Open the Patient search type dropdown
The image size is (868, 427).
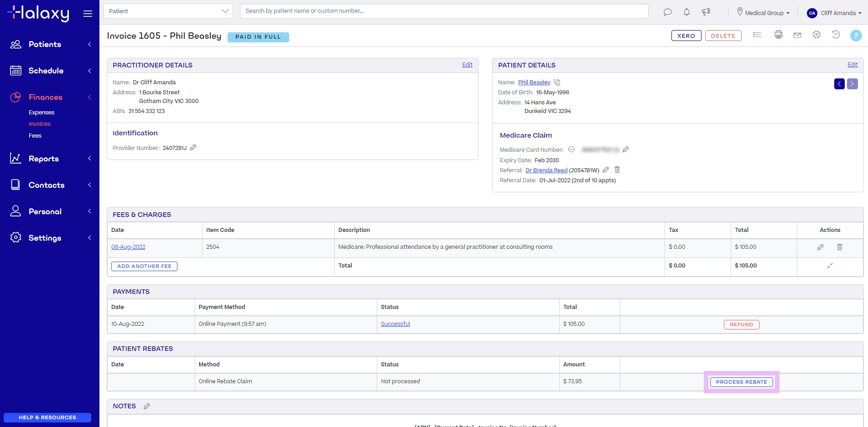pos(168,11)
